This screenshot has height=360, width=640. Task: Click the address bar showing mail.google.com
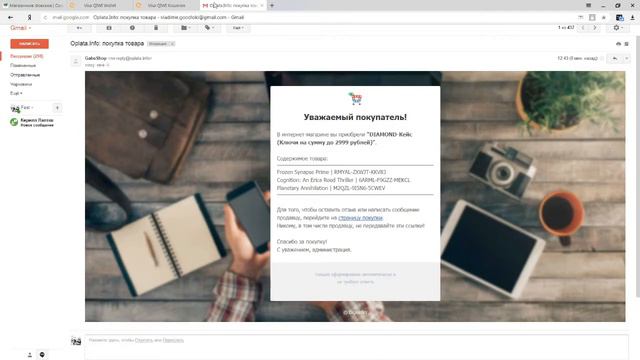click(x=310, y=18)
